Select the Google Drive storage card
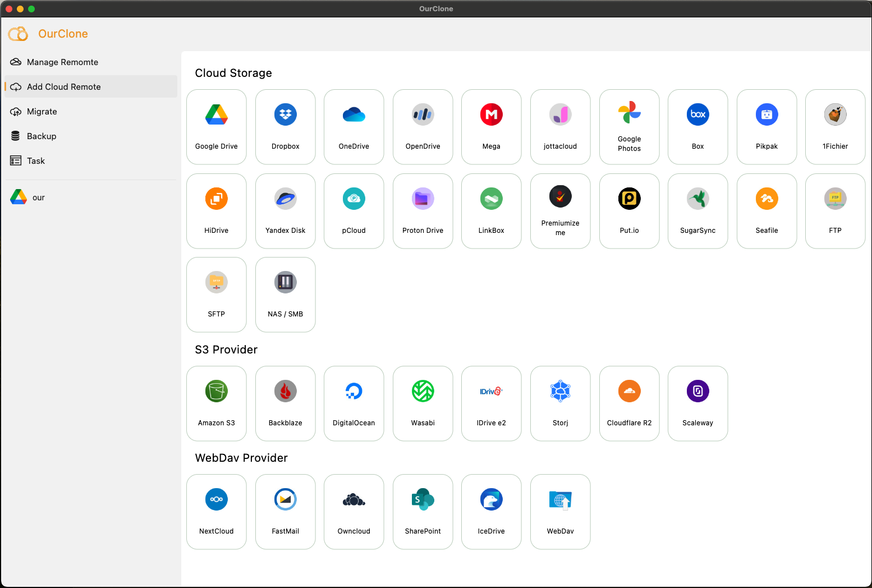The width and height of the screenshot is (872, 588). tap(217, 127)
